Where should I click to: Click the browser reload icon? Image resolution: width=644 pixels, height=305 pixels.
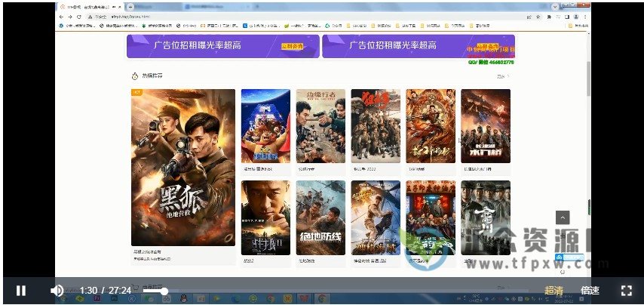pyautogui.click(x=78, y=16)
